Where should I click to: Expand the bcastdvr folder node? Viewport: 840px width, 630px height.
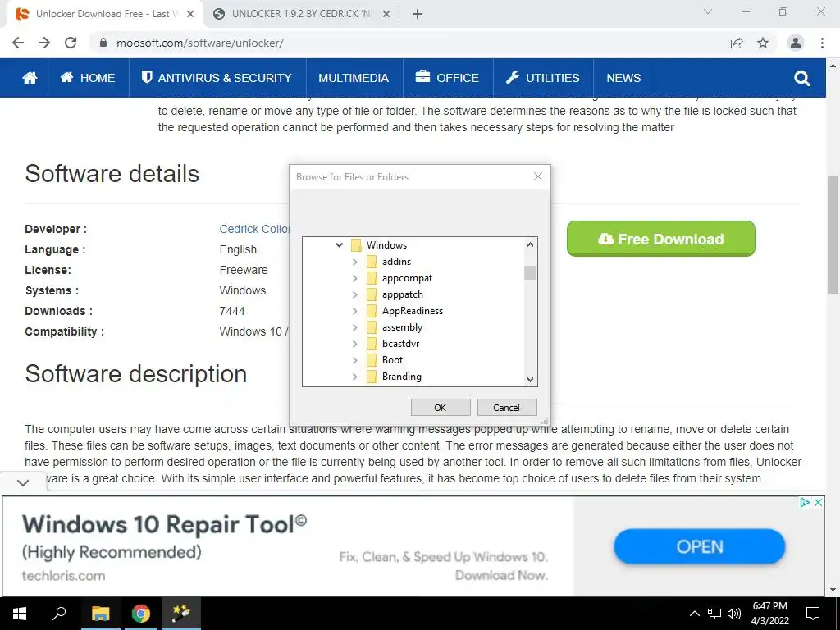[354, 344]
